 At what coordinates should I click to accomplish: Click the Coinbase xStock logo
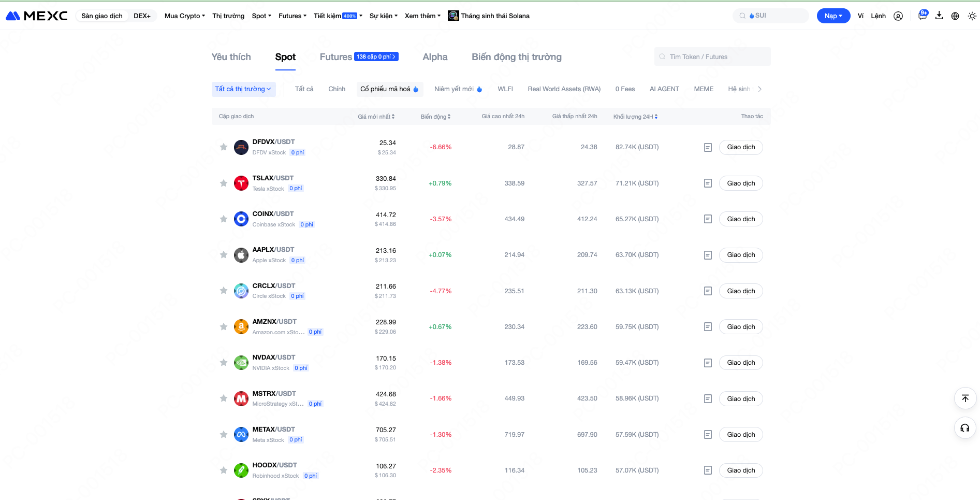[241, 219]
